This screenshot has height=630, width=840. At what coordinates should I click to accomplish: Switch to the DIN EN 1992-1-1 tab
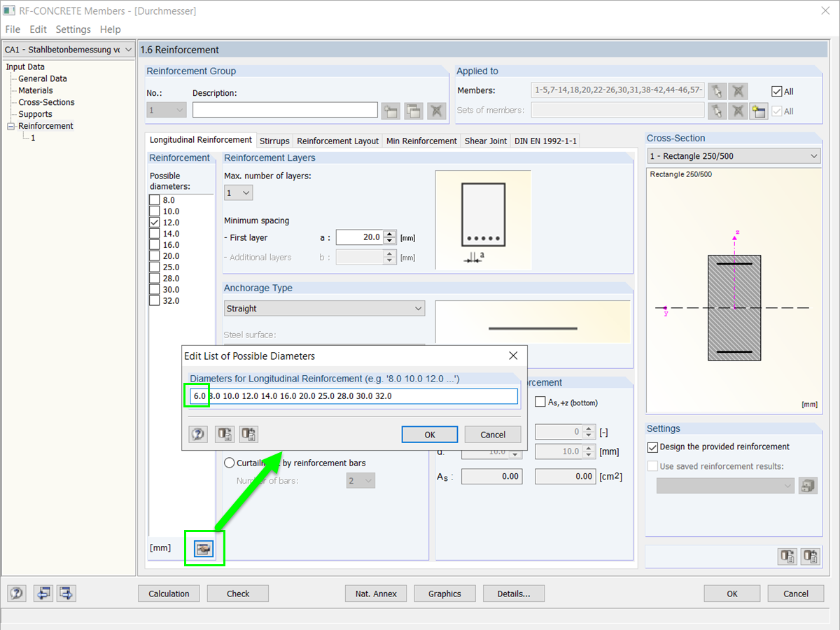[546, 141]
